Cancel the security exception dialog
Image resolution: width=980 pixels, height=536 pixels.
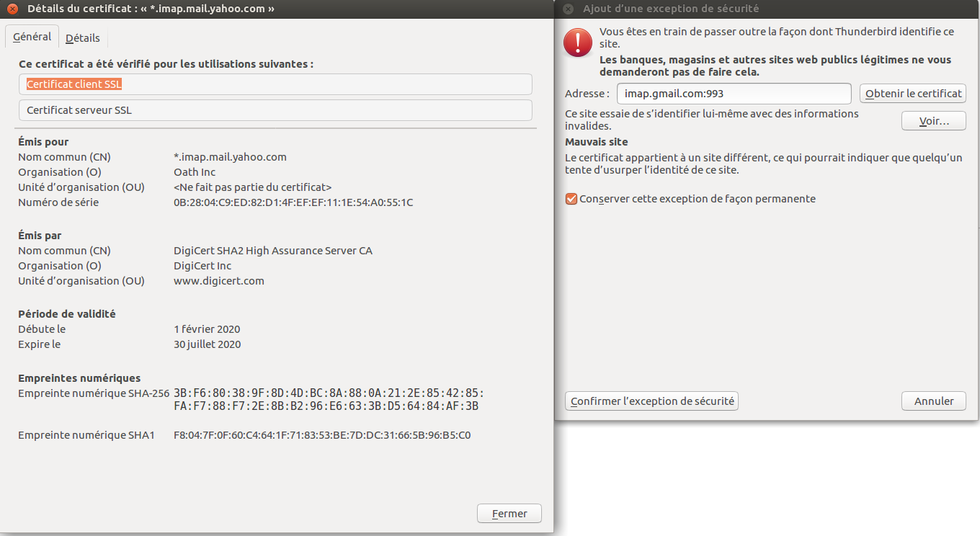[934, 401]
